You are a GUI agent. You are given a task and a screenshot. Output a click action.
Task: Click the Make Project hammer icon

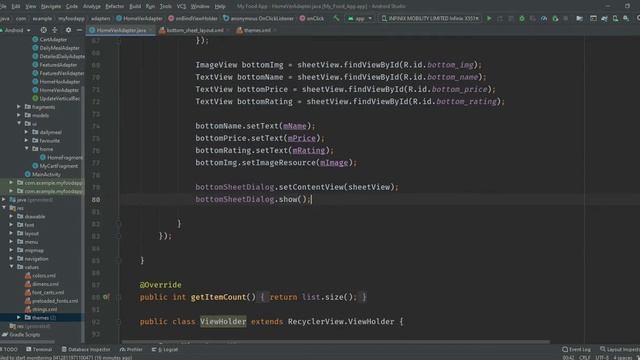(336, 18)
